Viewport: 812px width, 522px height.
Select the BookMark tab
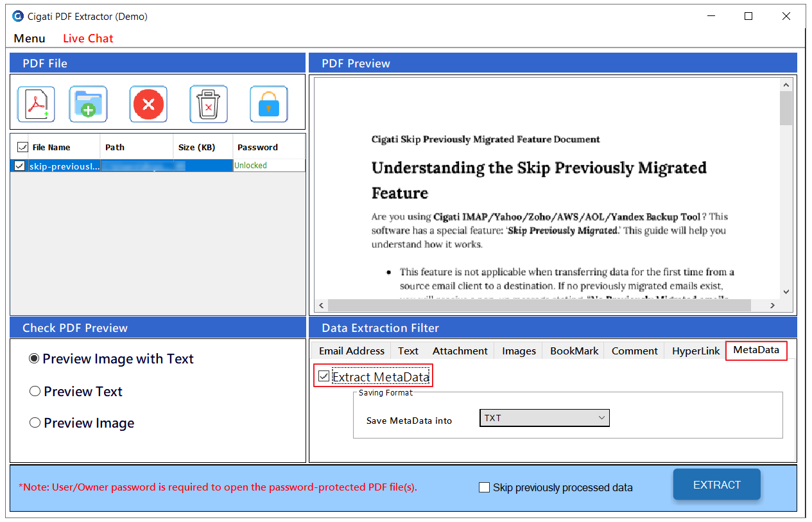pos(574,351)
